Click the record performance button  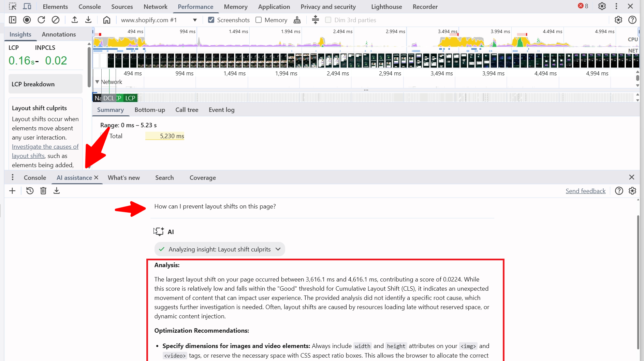tap(27, 20)
